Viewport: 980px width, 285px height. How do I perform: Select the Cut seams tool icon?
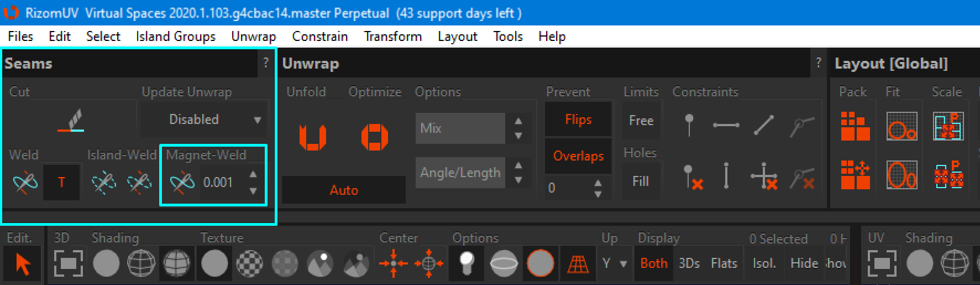[70, 121]
